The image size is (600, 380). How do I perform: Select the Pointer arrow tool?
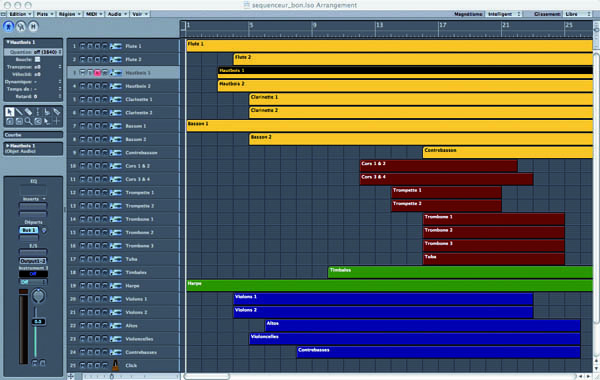click(10, 112)
